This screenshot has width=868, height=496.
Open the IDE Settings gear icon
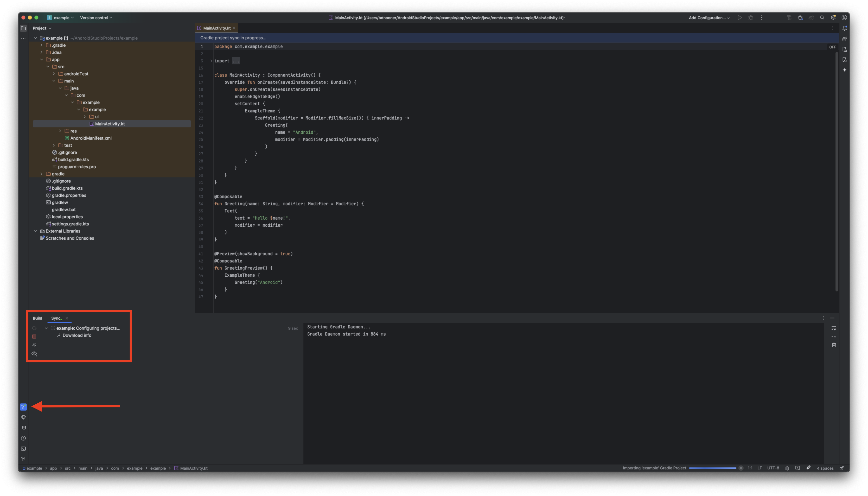tap(833, 18)
